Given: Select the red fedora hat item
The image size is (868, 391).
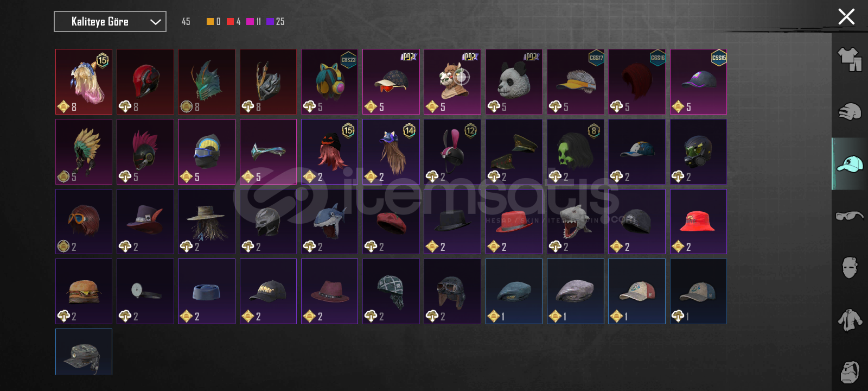Looking at the screenshot, I should click(x=514, y=222).
